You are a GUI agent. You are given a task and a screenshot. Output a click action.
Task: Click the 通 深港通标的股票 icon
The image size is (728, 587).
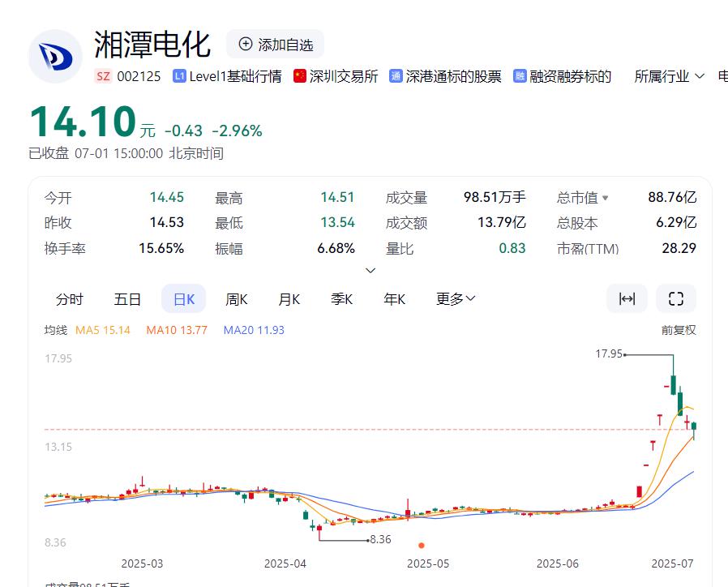point(396,76)
